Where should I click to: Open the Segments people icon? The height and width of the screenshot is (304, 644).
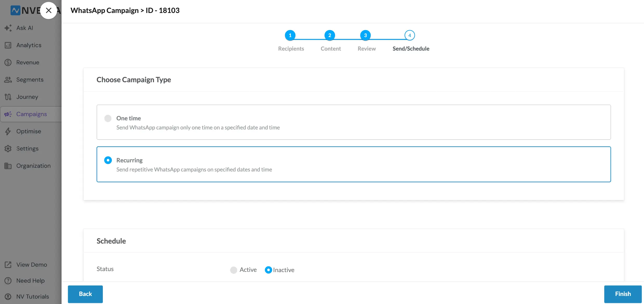tap(8, 80)
